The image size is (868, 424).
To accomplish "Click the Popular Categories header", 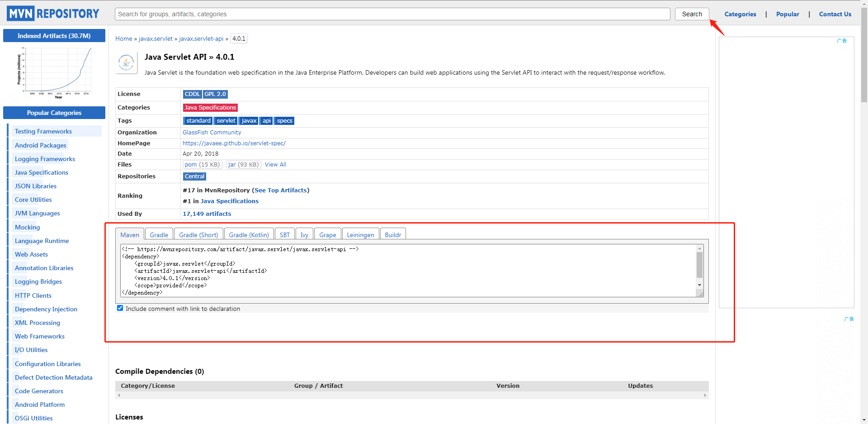I will (x=54, y=113).
